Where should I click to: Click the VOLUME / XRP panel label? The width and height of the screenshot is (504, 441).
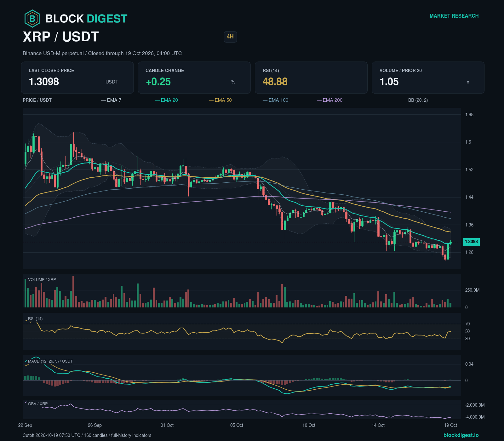coord(42,280)
